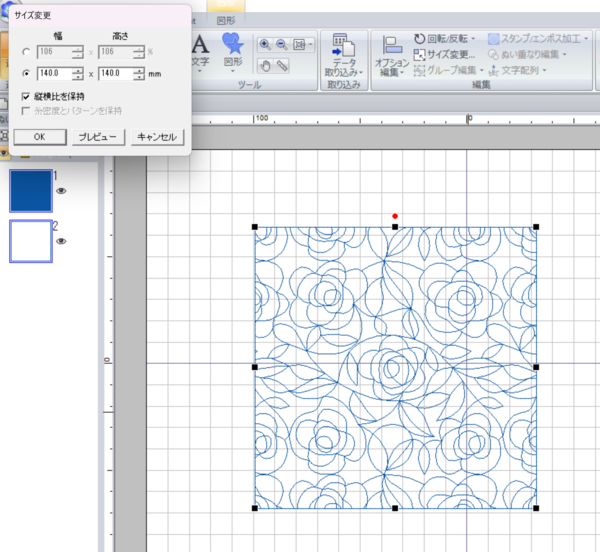Screen dimensions: 600x552
Task: Select the percent size radio button
Action: point(26,52)
